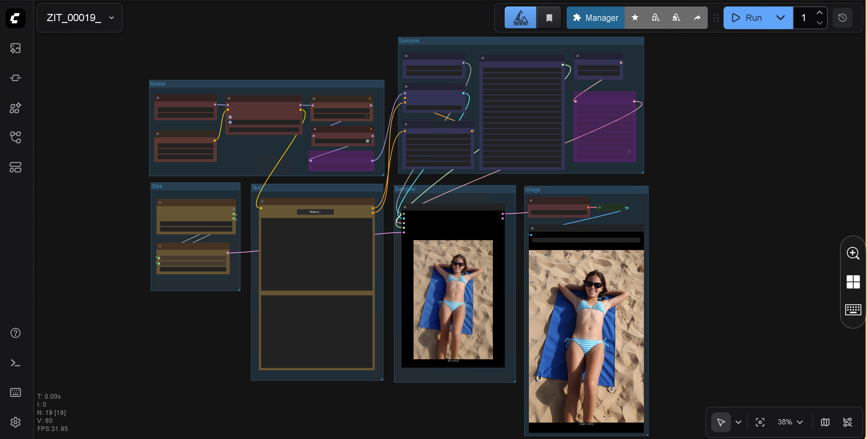Toggle the favorites star in the top bar

click(635, 18)
